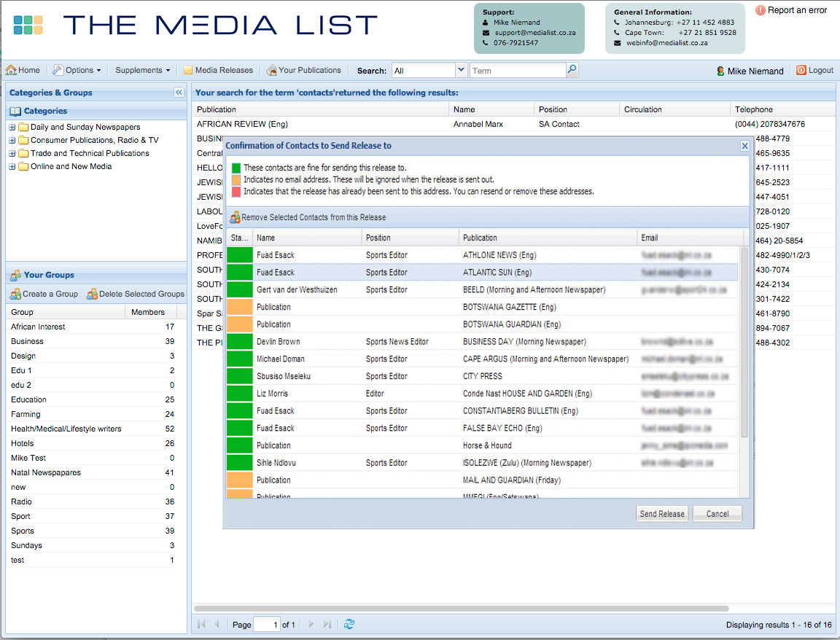Click the Mike Niemand user icon
Screen dimensions: 840x640
pos(720,70)
